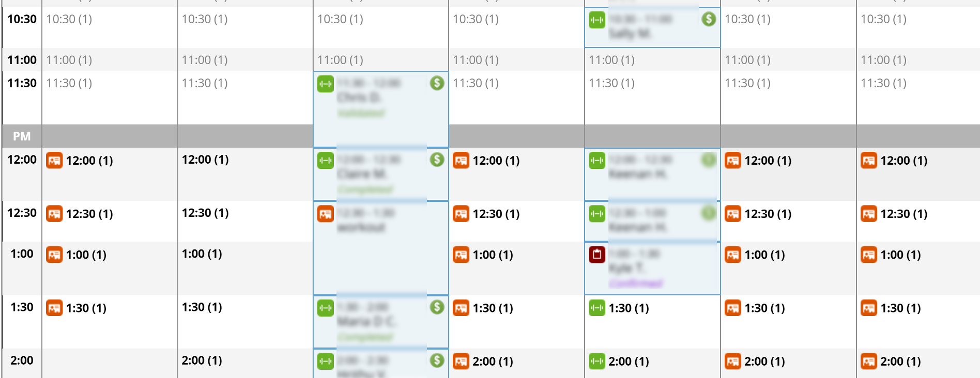Select last column 1:30 (1) slot
Viewport: 980px width, 378px height.
coord(900,308)
